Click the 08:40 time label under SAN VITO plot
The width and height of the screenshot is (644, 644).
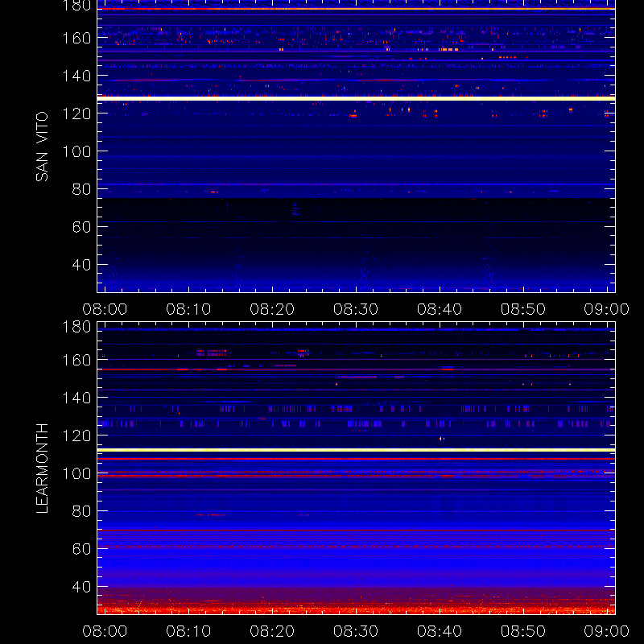440,309
